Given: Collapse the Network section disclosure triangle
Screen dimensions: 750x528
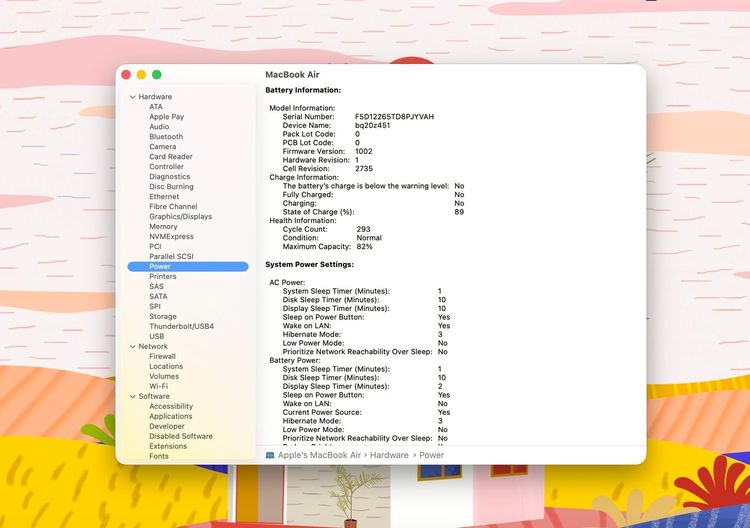Looking at the screenshot, I should pyautogui.click(x=132, y=347).
